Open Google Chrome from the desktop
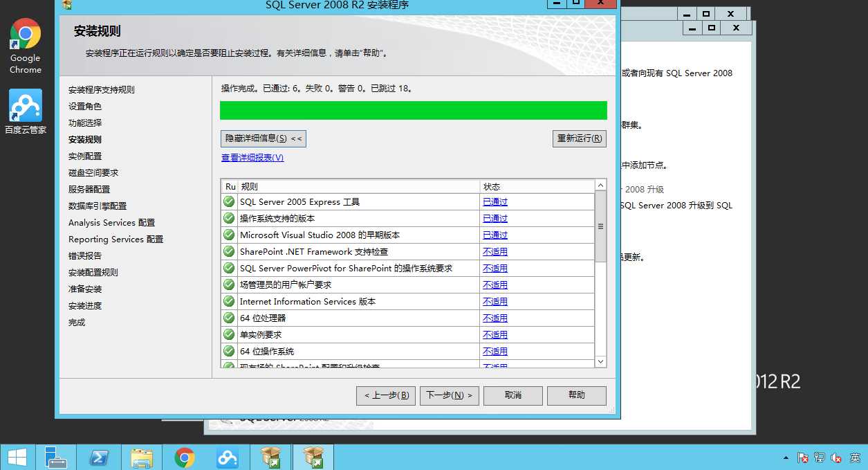 [x=25, y=35]
